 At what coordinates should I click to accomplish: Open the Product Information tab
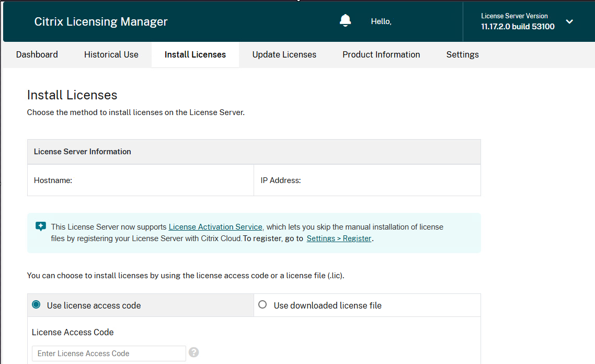coord(381,54)
